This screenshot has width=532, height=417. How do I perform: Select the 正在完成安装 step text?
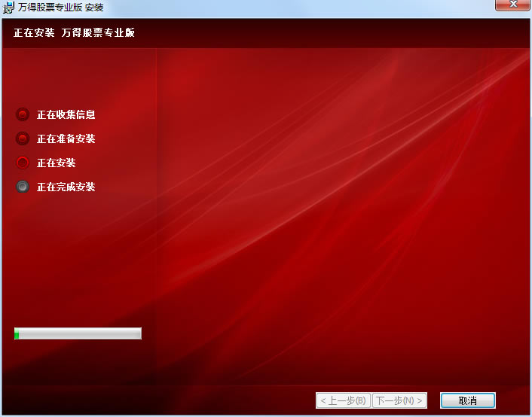[x=66, y=187]
